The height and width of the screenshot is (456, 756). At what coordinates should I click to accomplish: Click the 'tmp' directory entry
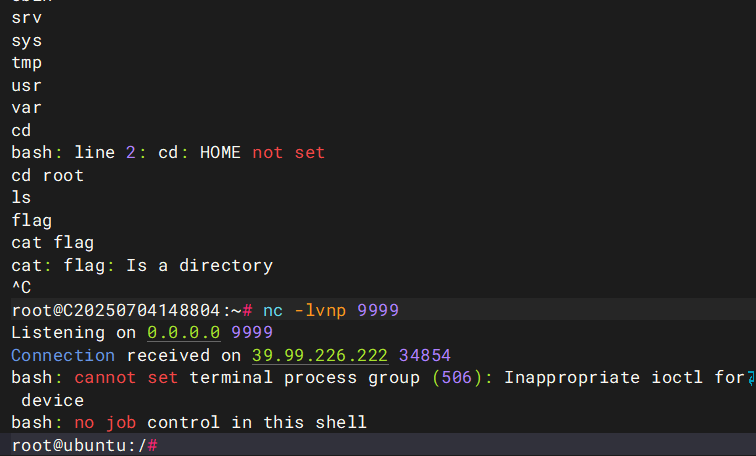[x=26, y=63]
